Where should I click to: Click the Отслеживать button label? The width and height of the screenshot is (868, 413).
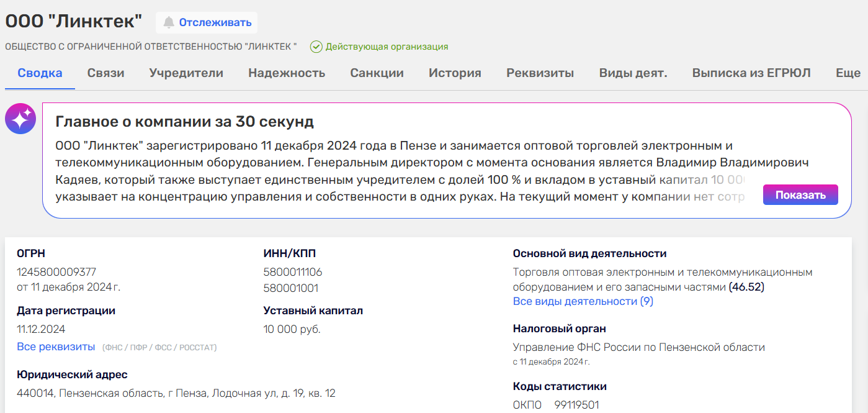click(215, 22)
